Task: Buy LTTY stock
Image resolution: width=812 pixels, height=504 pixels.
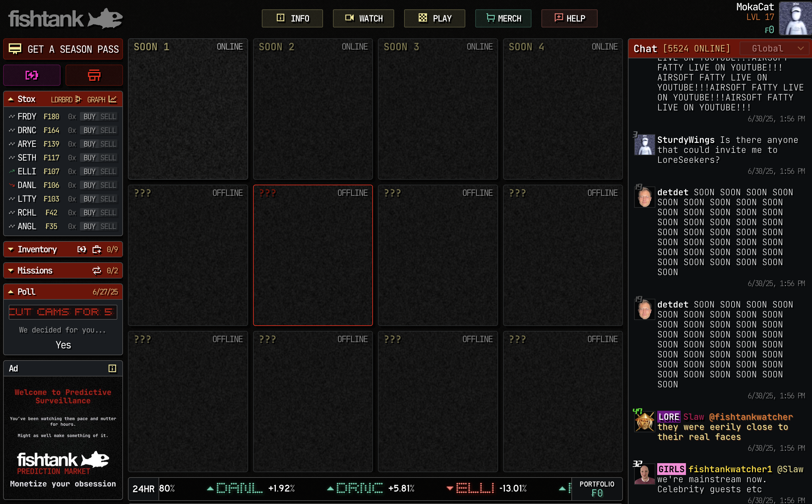Action: [89, 199]
